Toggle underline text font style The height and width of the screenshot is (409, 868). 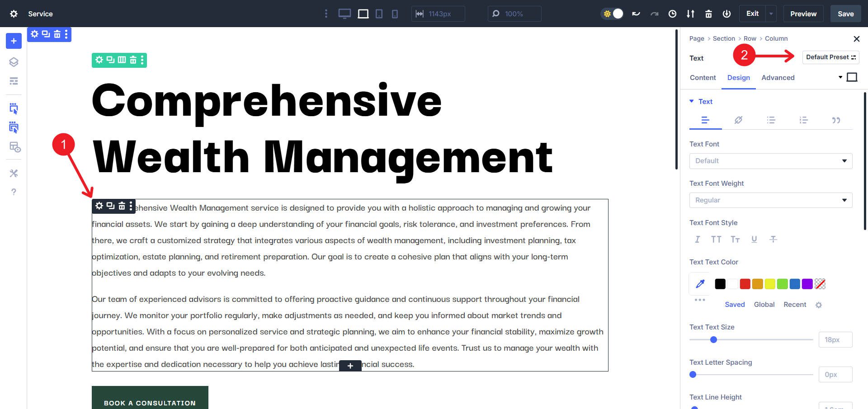click(754, 240)
